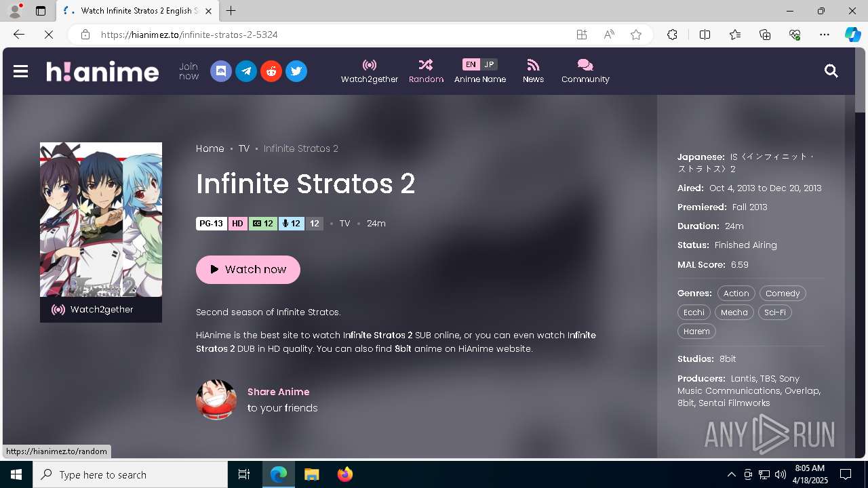Open the browser app available icon
The image size is (868, 488).
582,35
